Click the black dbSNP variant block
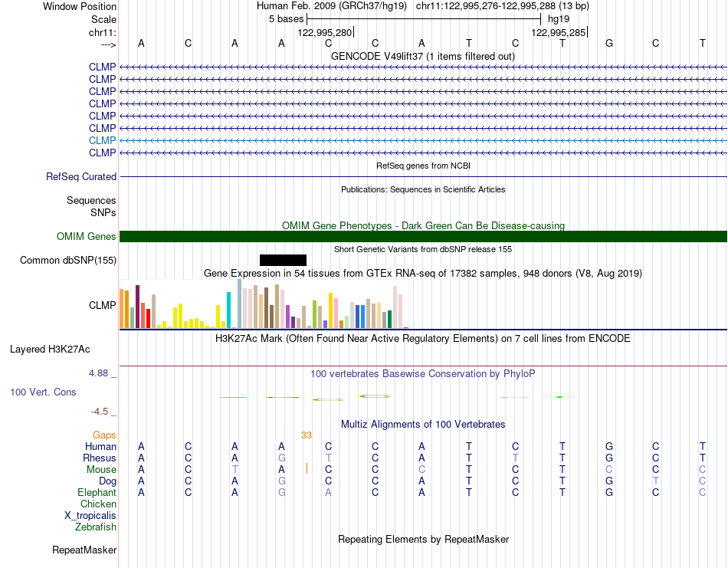728x568 pixels. click(283, 260)
